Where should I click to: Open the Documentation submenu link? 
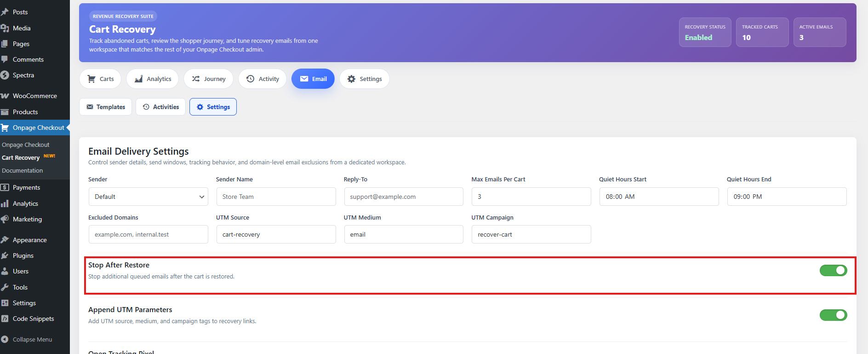tap(23, 170)
